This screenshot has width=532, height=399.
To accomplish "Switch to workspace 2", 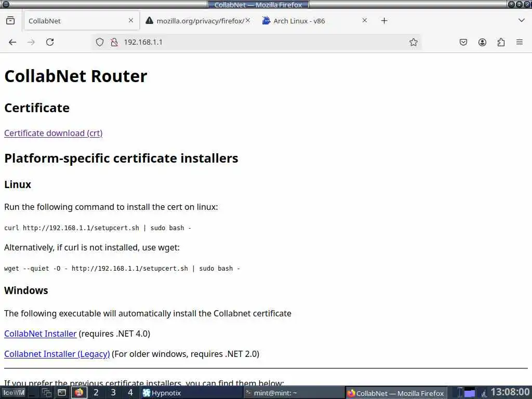I will 96,393.
